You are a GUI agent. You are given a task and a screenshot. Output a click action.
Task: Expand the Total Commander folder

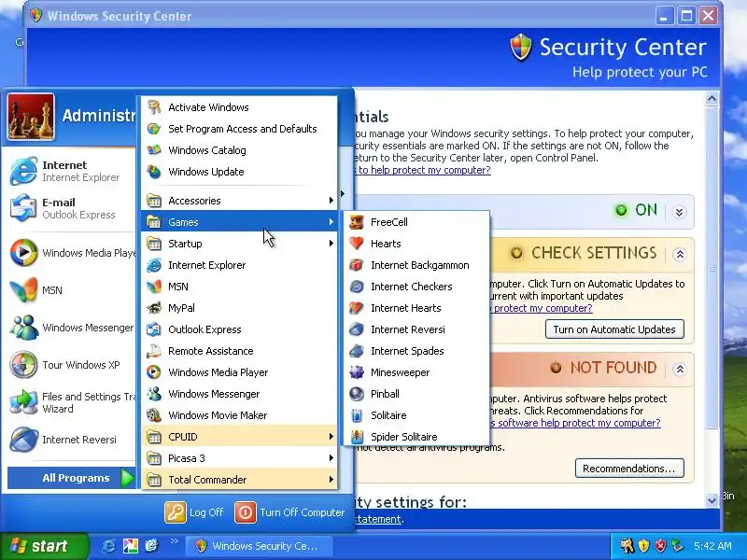point(239,479)
